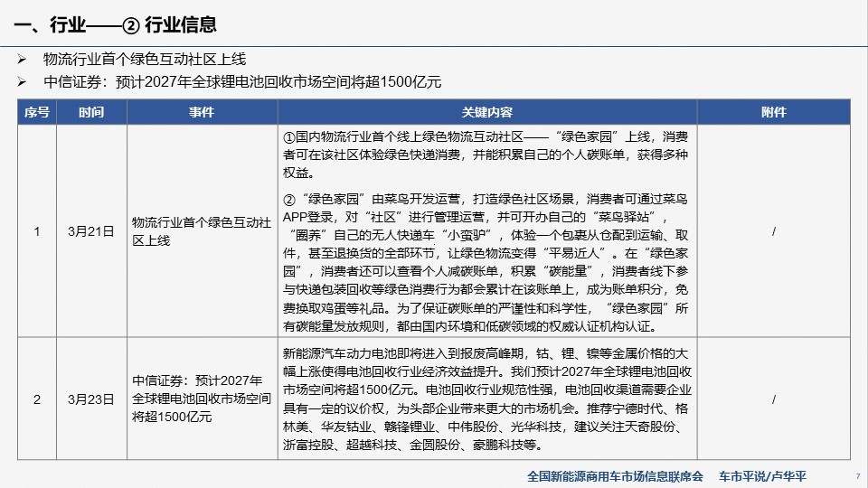The width and height of the screenshot is (868, 488).
Task: Click footer text 车市平说/卢华平
Action: click(x=762, y=476)
